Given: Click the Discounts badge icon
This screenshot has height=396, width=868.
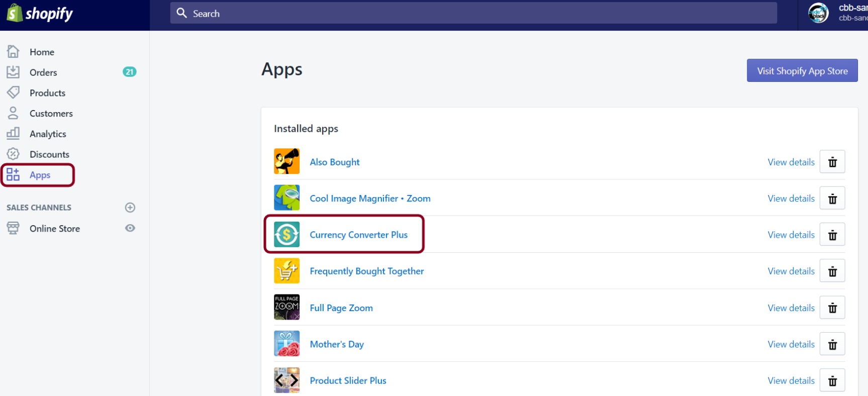Looking at the screenshot, I should 13,154.
